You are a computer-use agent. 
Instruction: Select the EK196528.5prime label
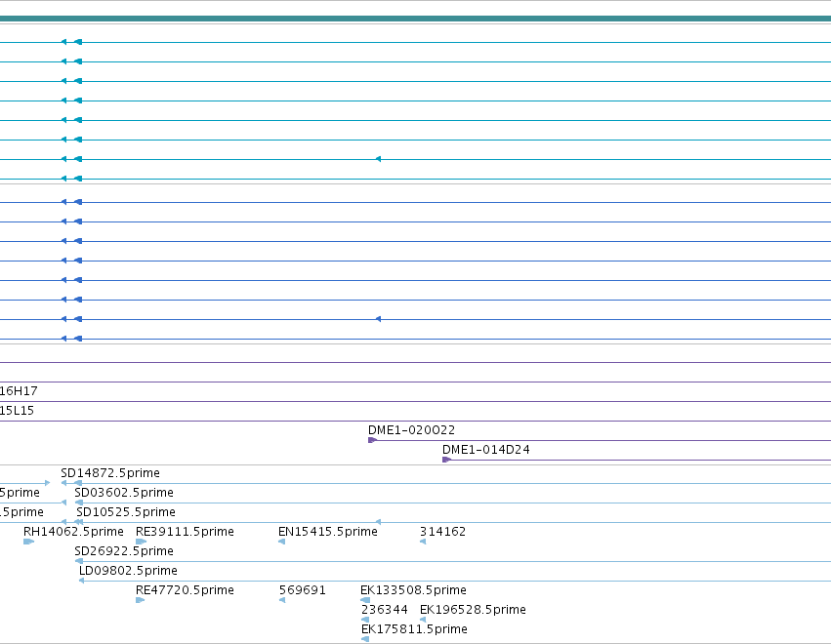pos(473,610)
